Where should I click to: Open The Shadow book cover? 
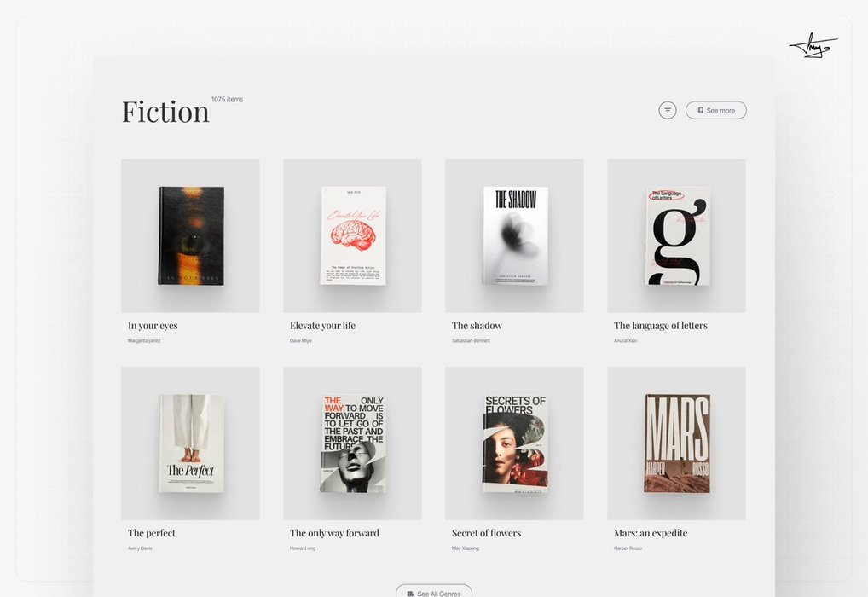tap(514, 236)
